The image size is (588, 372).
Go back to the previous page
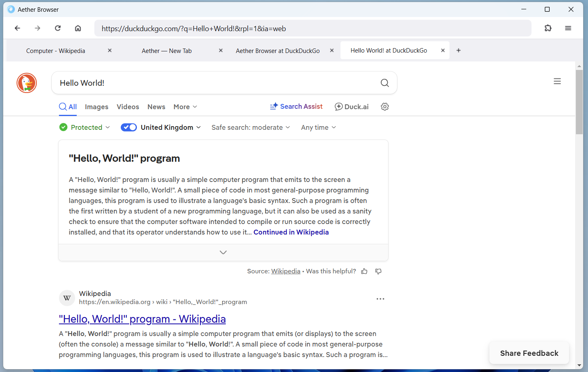[17, 28]
